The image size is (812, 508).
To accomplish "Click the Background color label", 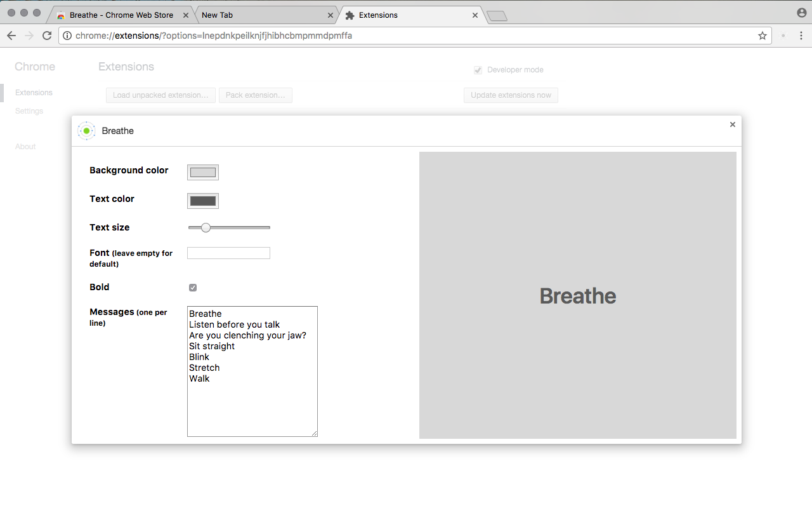I will 129,170.
